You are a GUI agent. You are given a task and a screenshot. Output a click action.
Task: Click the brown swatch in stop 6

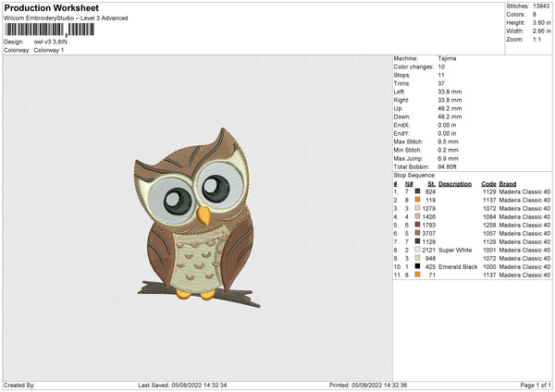[x=418, y=233]
